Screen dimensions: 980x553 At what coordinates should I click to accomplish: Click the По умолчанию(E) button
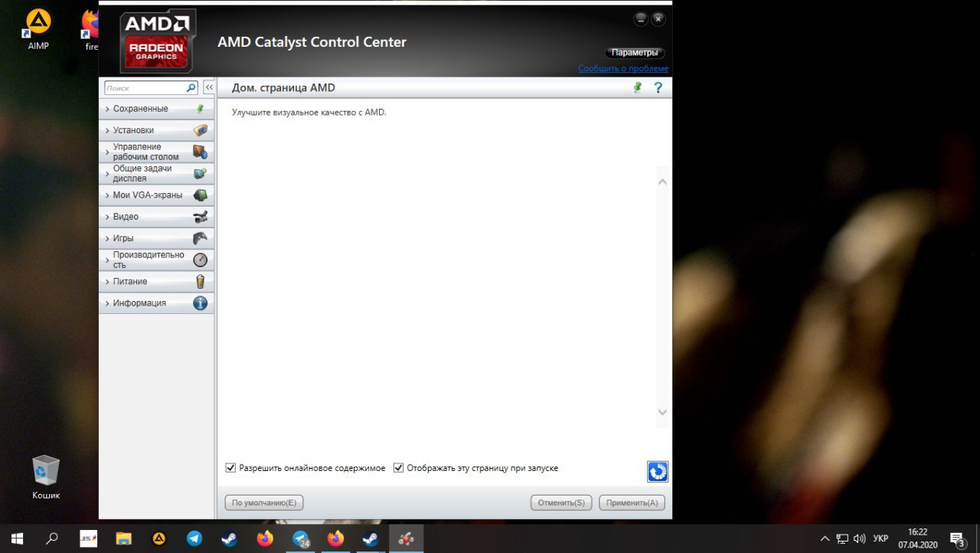(264, 502)
